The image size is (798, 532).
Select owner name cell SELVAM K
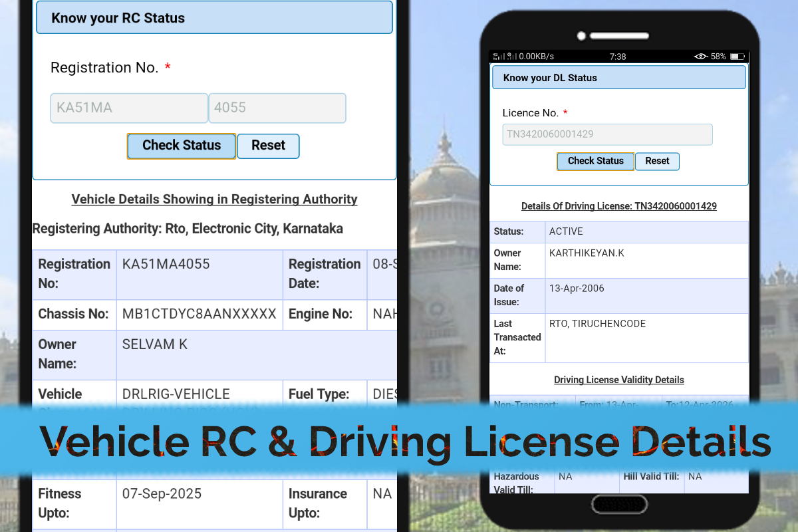point(257,355)
